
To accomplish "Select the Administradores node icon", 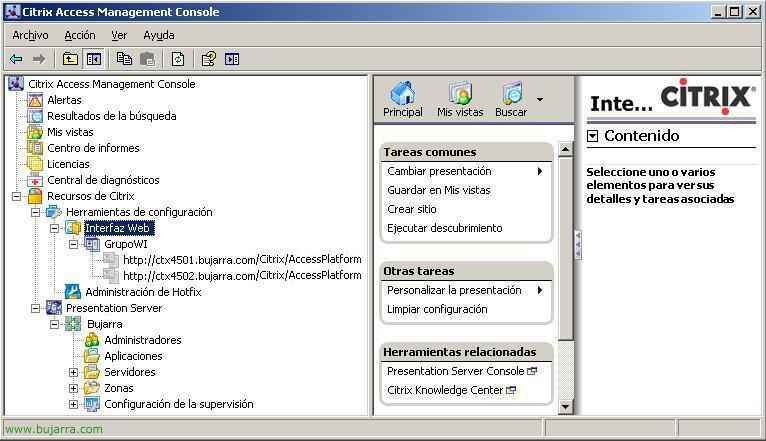I will coord(92,340).
